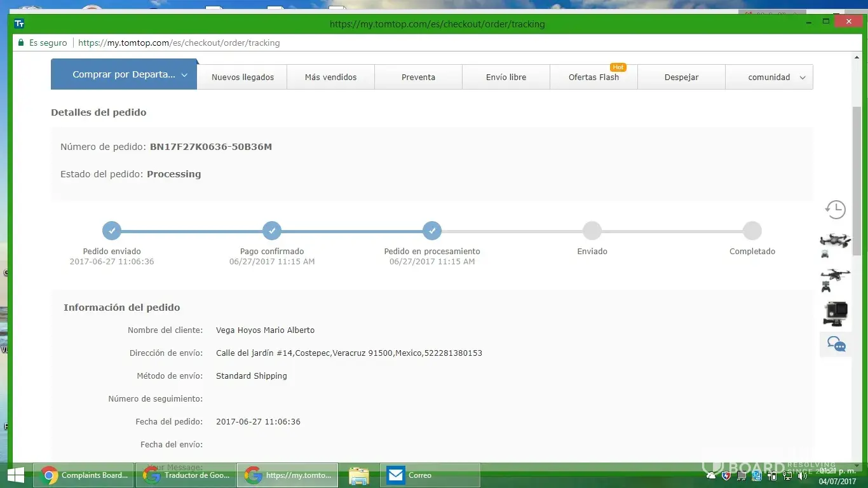The width and height of the screenshot is (868, 488).
Task: Open the Nuevos llegados tab
Action: pyautogui.click(x=242, y=78)
